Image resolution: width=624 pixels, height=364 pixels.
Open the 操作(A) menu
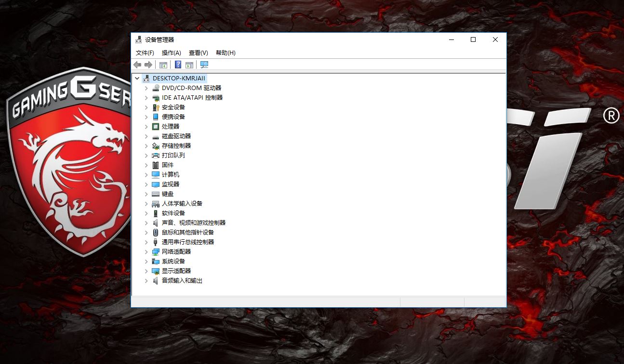pyautogui.click(x=172, y=53)
